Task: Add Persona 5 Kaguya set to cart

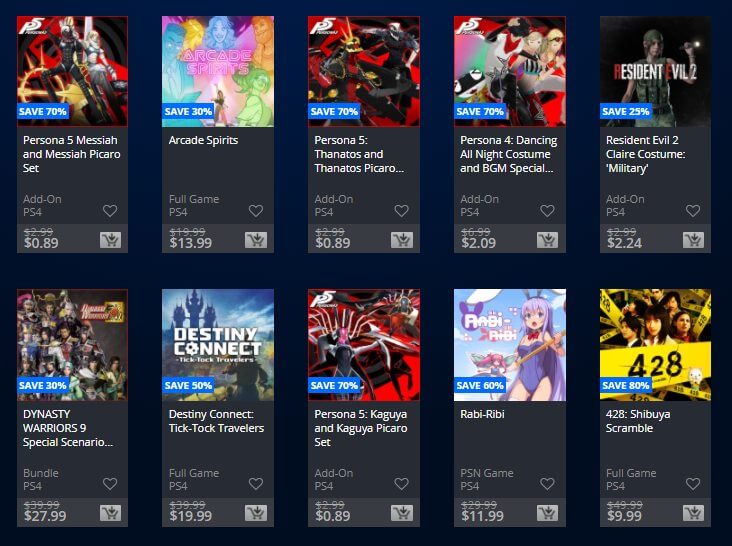Action: pos(401,513)
